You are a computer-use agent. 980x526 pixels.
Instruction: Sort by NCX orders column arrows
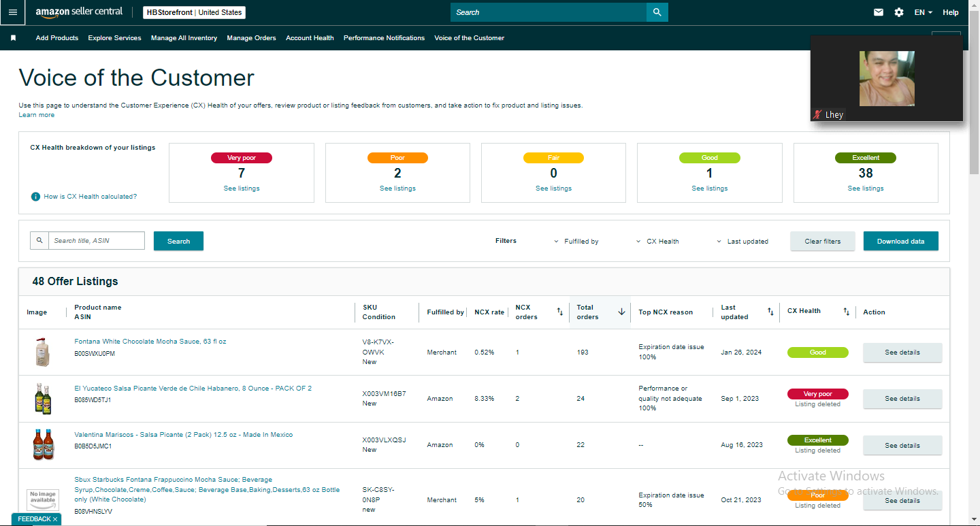click(x=560, y=312)
